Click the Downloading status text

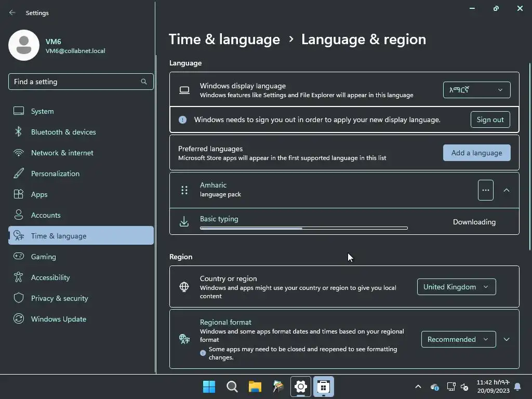pos(474,222)
